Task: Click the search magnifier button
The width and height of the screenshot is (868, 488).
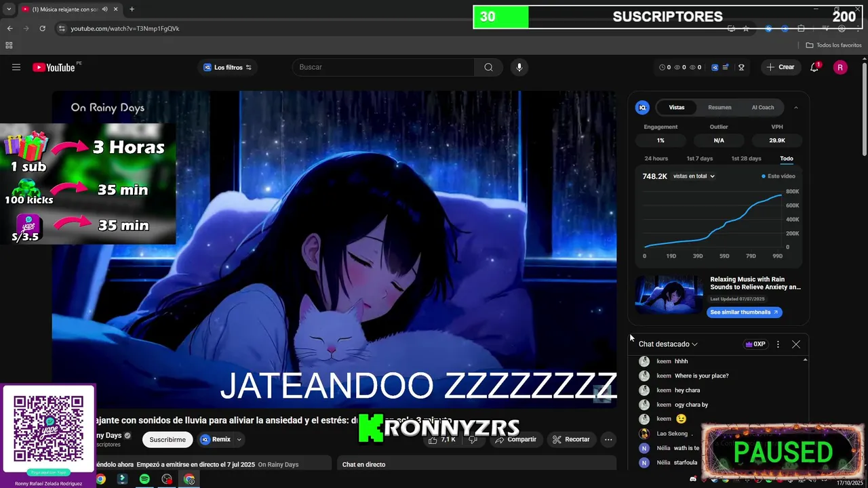Action: point(488,67)
